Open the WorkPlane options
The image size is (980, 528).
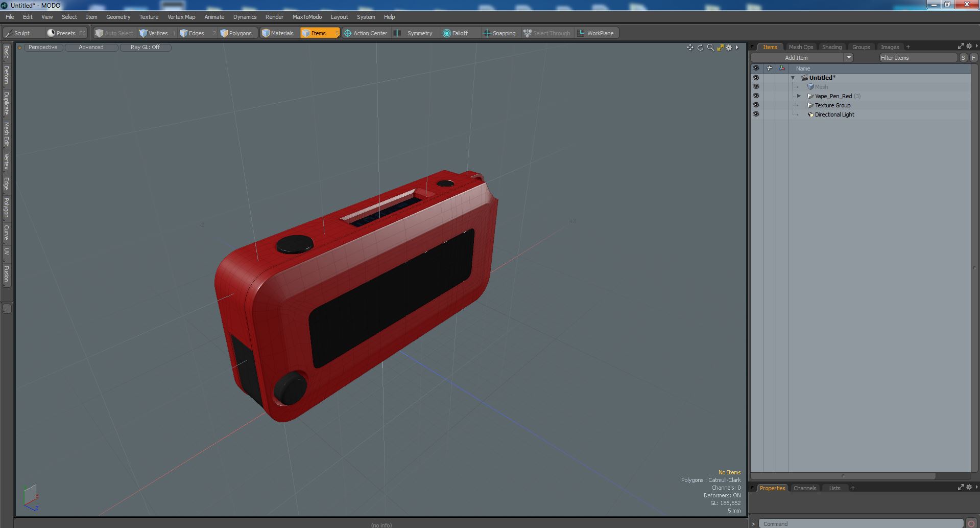pos(596,33)
